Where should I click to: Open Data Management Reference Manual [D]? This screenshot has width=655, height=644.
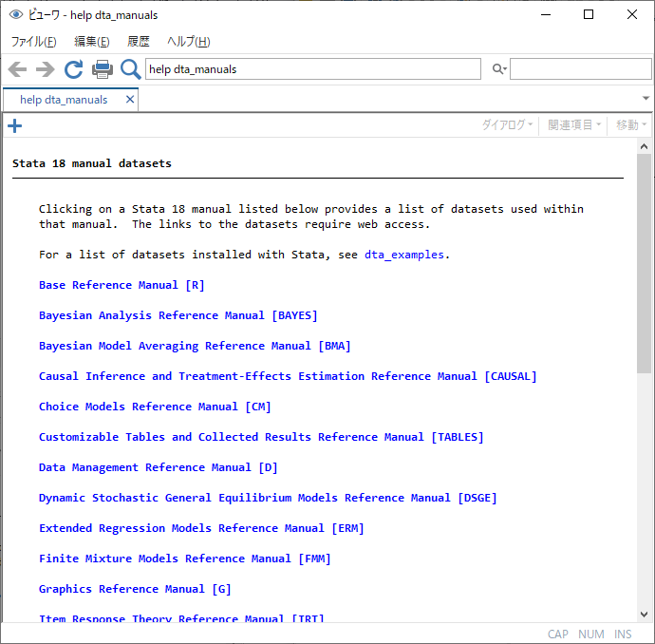(159, 467)
